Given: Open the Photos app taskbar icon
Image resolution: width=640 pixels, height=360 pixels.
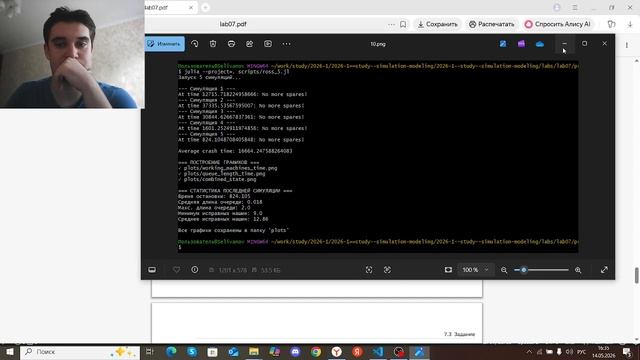Looking at the screenshot, I should (x=419, y=351).
